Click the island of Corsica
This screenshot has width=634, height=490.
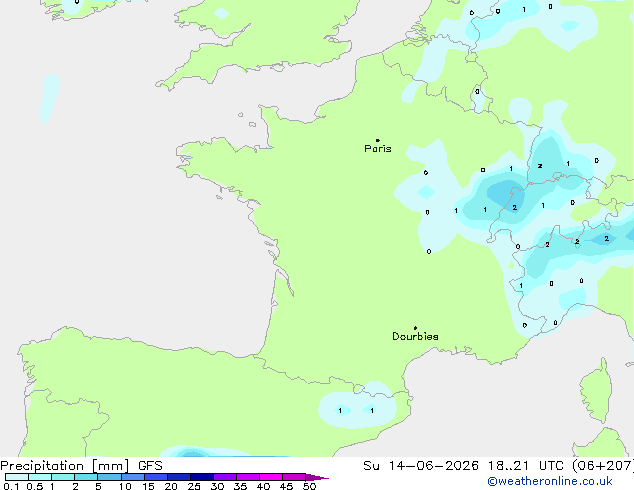click(x=597, y=389)
